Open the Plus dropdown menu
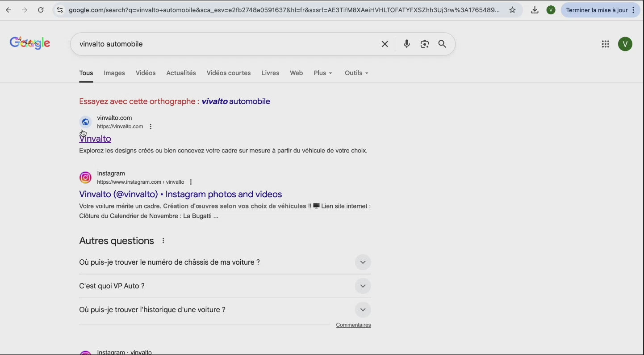 click(x=322, y=73)
